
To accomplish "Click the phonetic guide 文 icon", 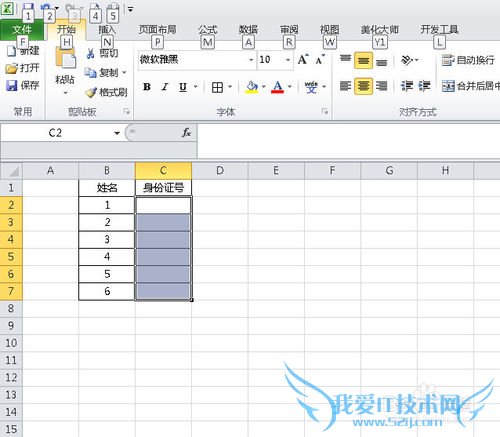I will point(311,87).
